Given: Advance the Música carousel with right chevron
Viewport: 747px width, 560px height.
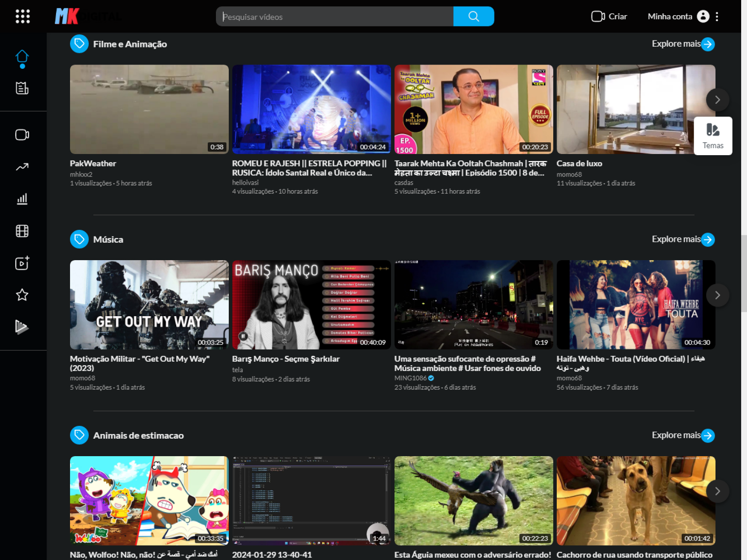Looking at the screenshot, I should 717,295.
